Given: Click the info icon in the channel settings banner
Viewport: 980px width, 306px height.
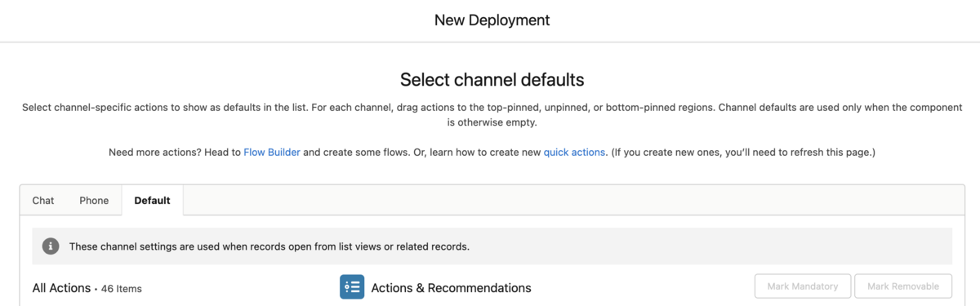Looking at the screenshot, I should coord(51,246).
